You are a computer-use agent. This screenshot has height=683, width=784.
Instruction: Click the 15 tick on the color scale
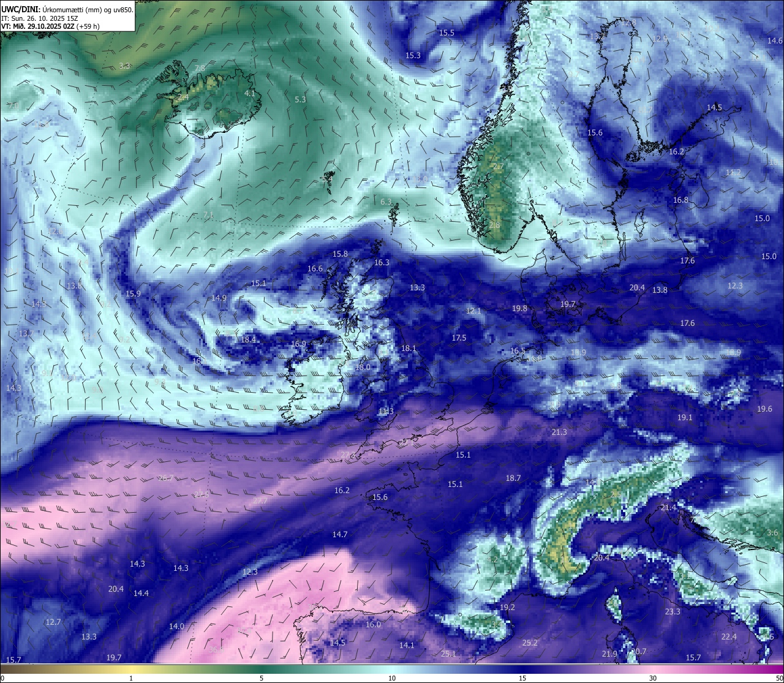[522, 678]
